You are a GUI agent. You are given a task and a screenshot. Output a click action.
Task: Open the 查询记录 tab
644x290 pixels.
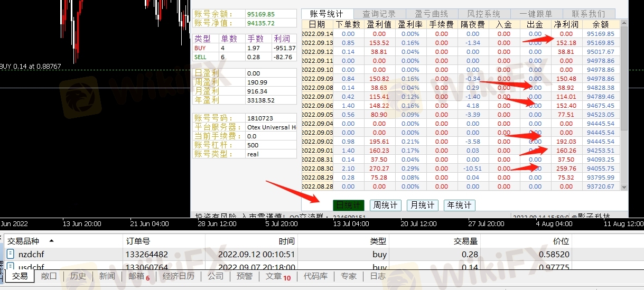tap(379, 14)
